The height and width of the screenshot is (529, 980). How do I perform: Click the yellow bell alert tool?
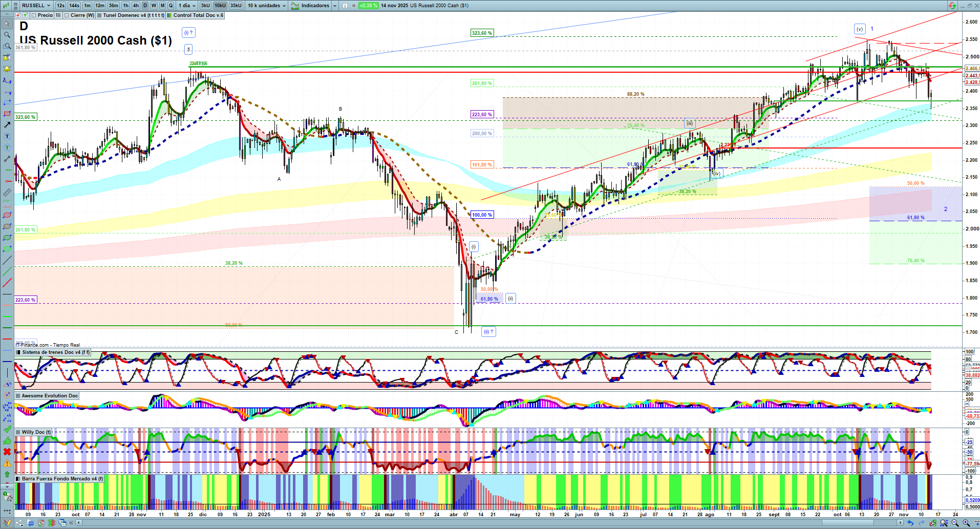pos(7,69)
